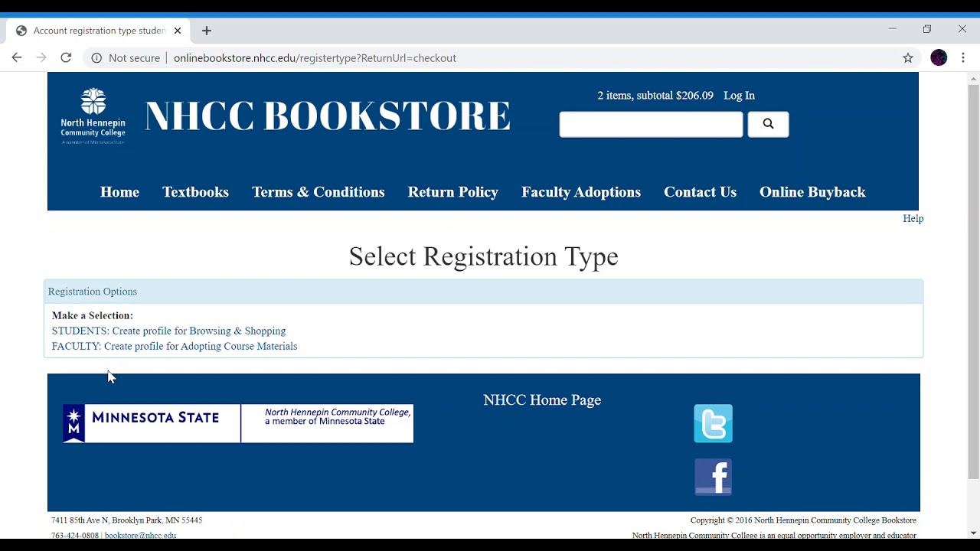
Task: Open Chrome's three-dot menu
Action: (x=963, y=57)
